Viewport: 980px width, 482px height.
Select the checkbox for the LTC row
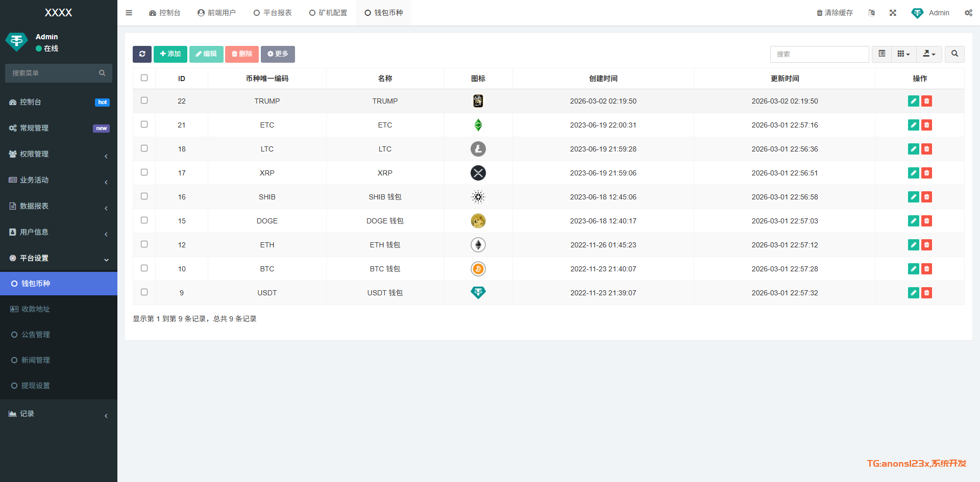click(x=144, y=148)
